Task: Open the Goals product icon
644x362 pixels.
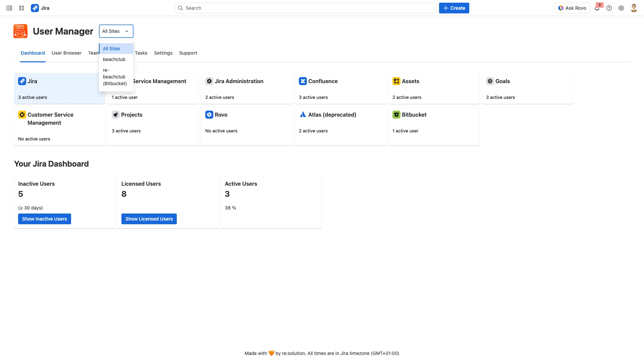Action: click(x=490, y=81)
